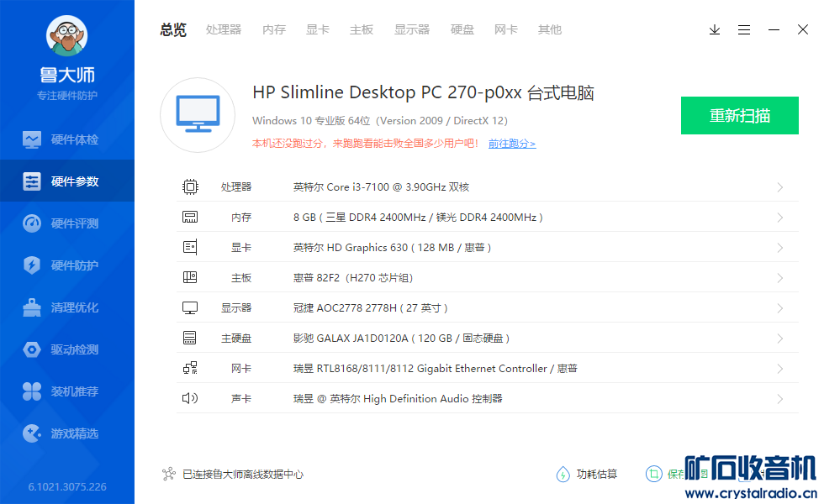
Task: Open 硬件防护 shield item
Action: (x=67, y=265)
